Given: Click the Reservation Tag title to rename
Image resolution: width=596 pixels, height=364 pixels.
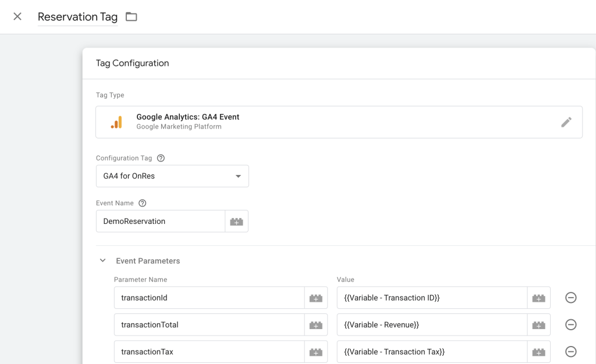Looking at the screenshot, I should tap(77, 17).
